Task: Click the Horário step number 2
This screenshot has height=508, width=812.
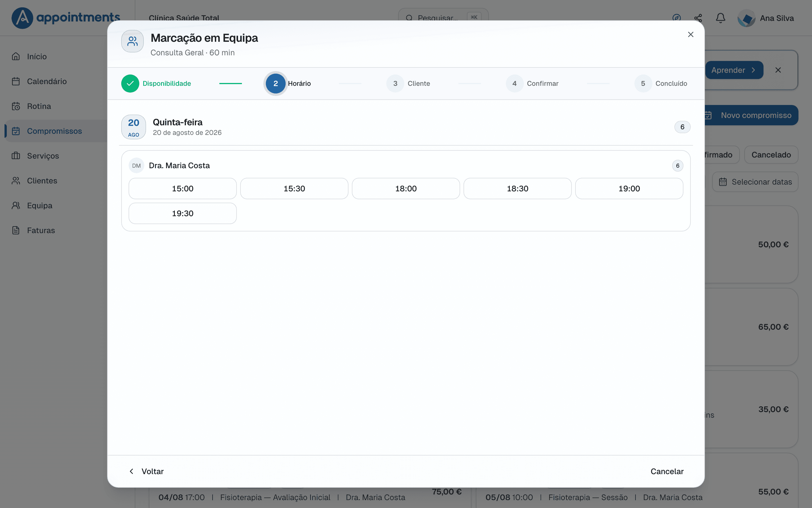Action: tap(275, 83)
